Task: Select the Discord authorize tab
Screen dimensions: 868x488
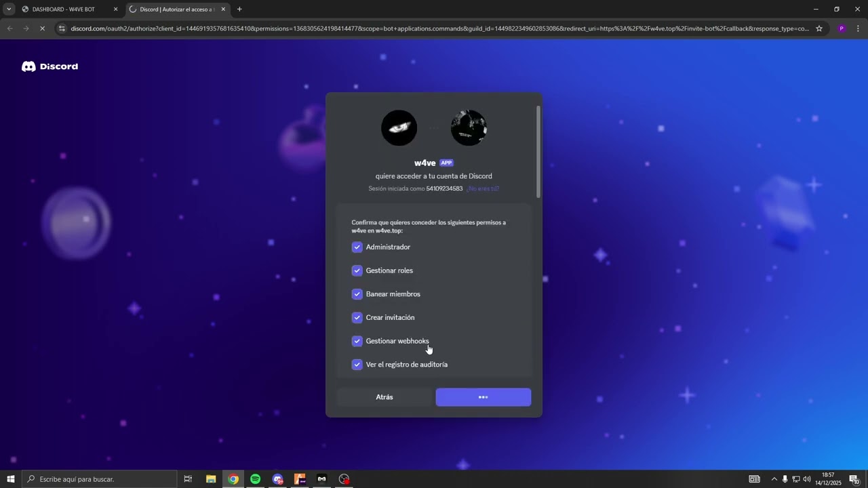Action: tap(176, 9)
